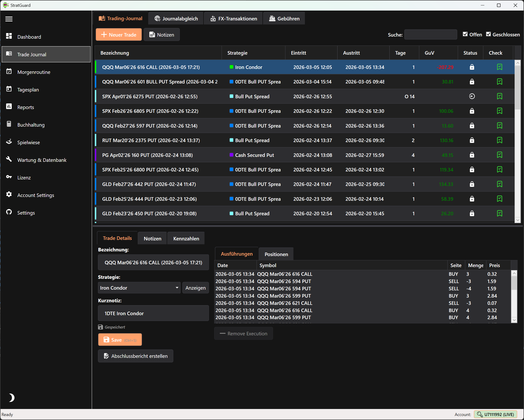Open the Lizenz key entry
The width and height of the screenshot is (524, 420).
click(x=24, y=178)
